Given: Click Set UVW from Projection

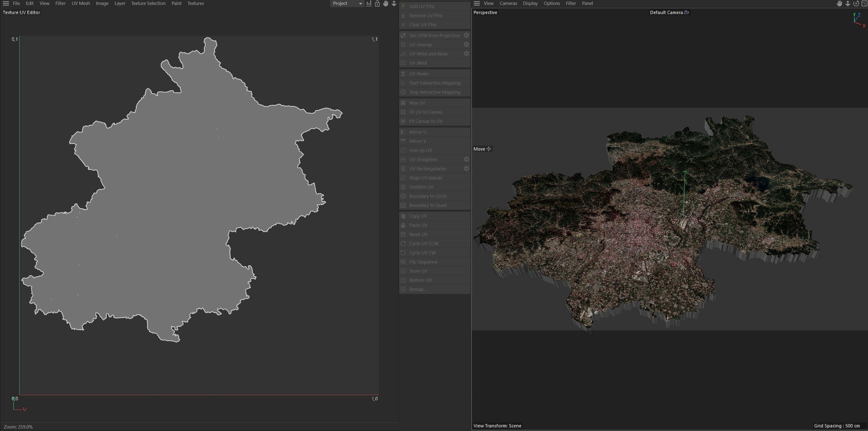Looking at the screenshot, I should [431, 35].
